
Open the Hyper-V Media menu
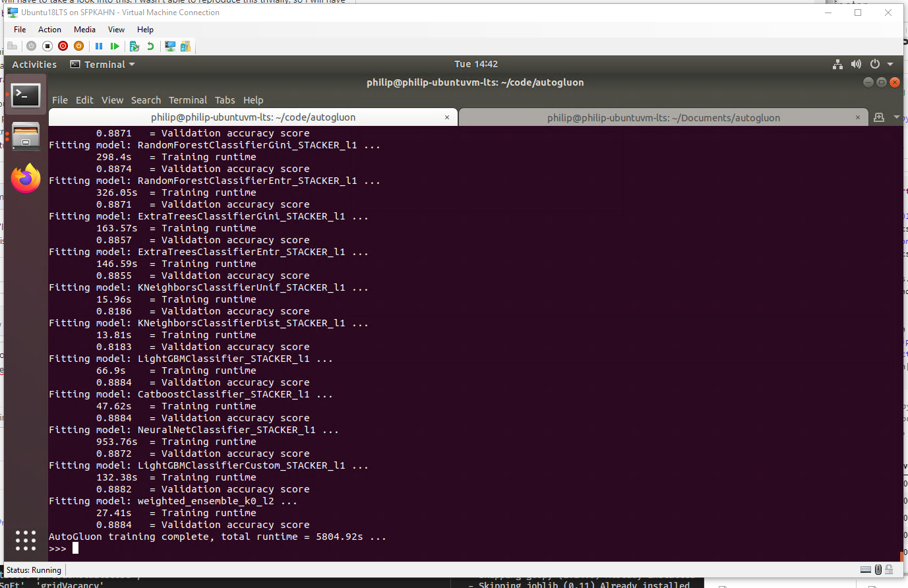[x=84, y=30]
